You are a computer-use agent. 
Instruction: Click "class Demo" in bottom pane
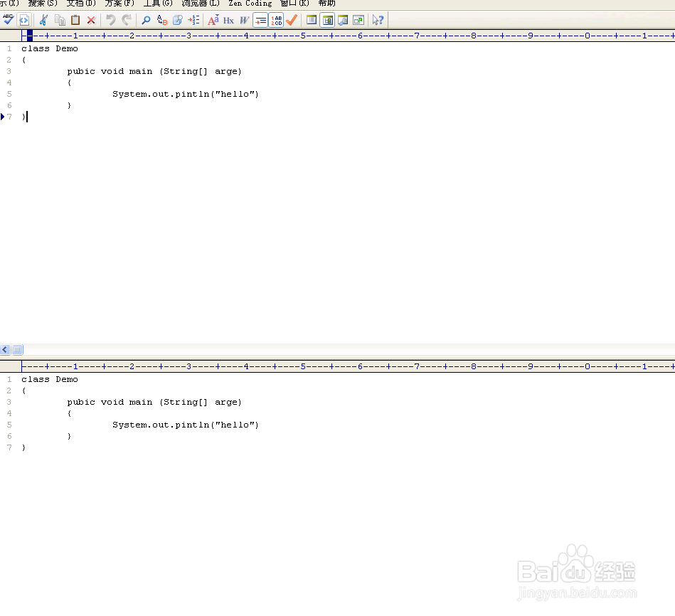tap(50, 379)
